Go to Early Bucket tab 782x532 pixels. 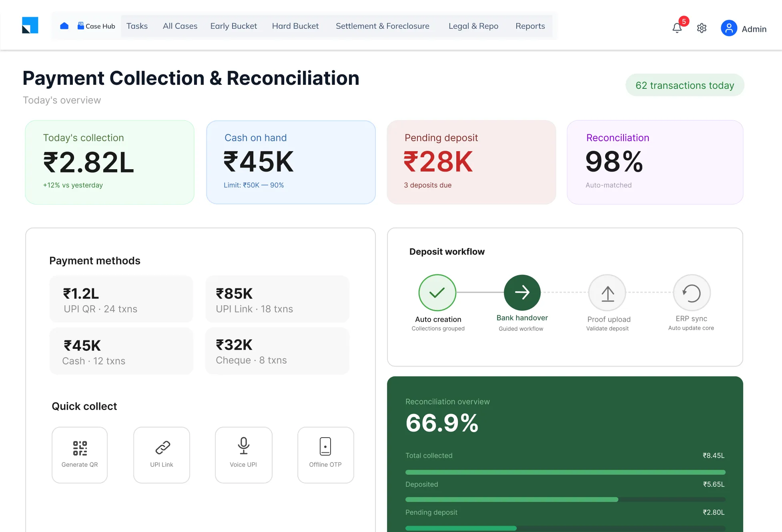pos(234,26)
